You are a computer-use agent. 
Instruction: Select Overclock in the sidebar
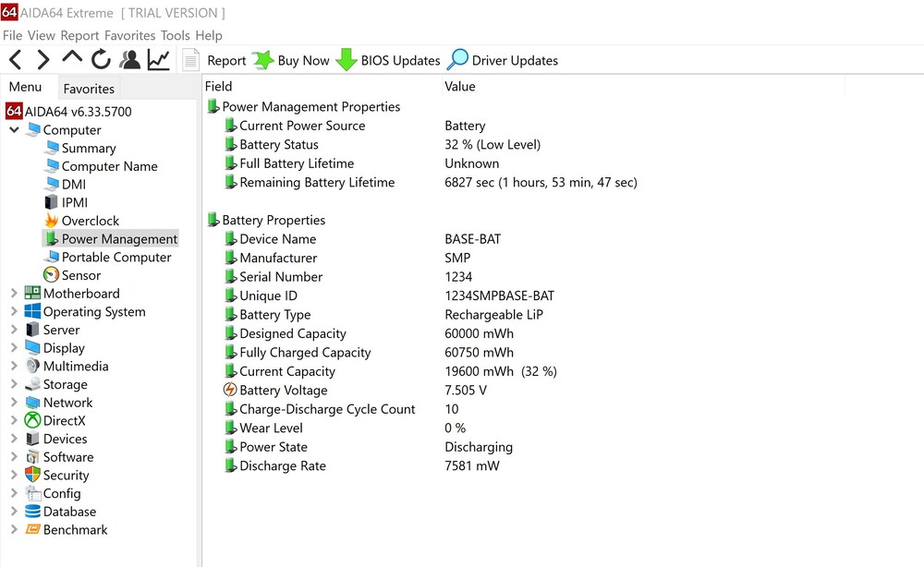(90, 221)
